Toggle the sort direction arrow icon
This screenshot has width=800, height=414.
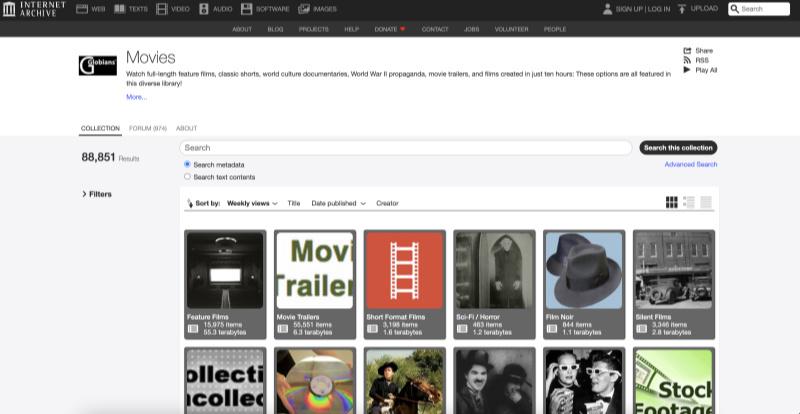190,203
